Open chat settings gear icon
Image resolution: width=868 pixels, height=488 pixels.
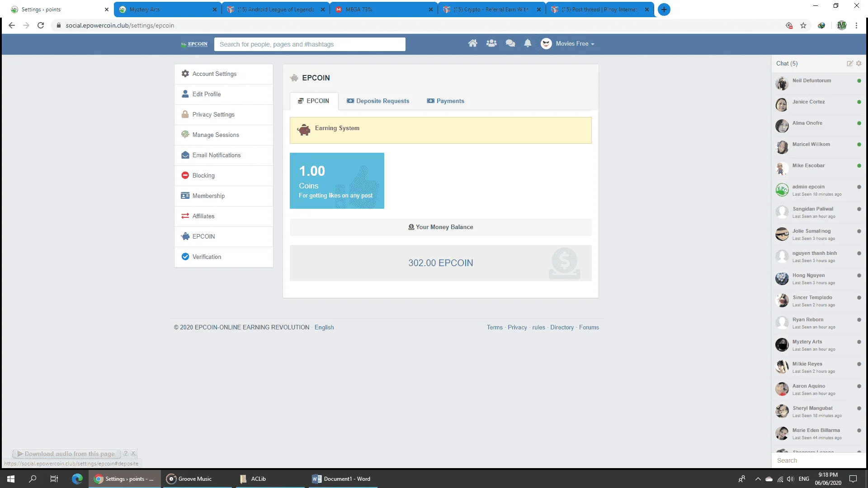(859, 63)
